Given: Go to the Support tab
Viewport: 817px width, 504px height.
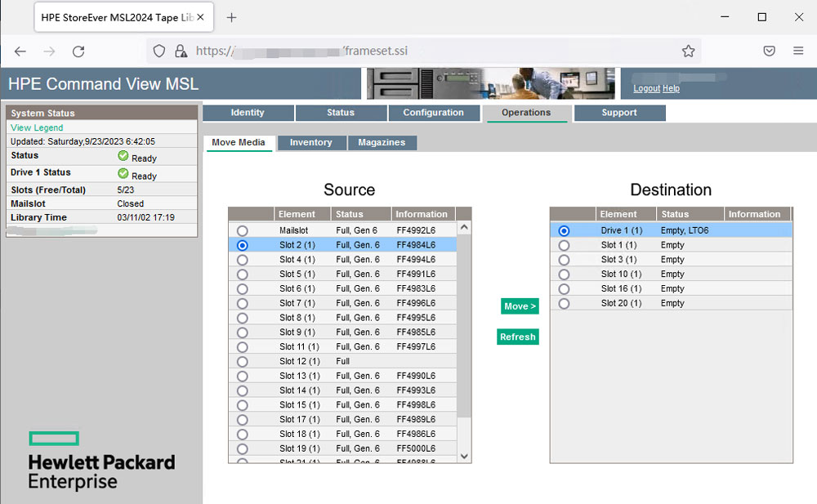Looking at the screenshot, I should [x=619, y=113].
